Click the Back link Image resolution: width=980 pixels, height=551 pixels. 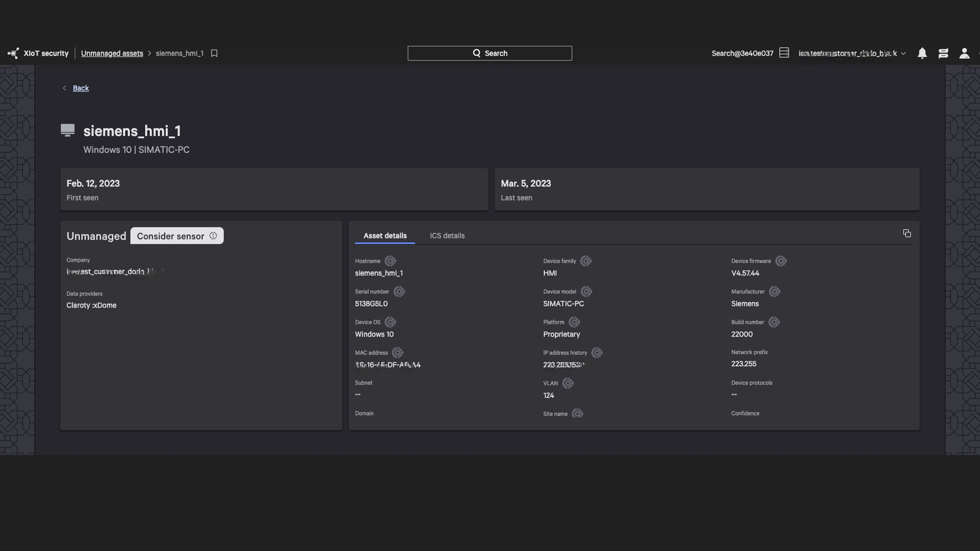tap(81, 88)
